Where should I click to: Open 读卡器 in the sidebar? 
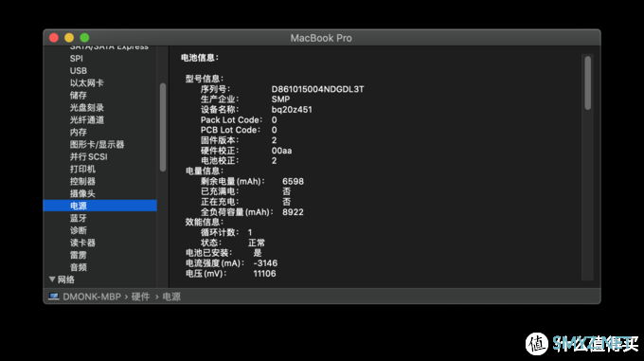(x=82, y=243)
